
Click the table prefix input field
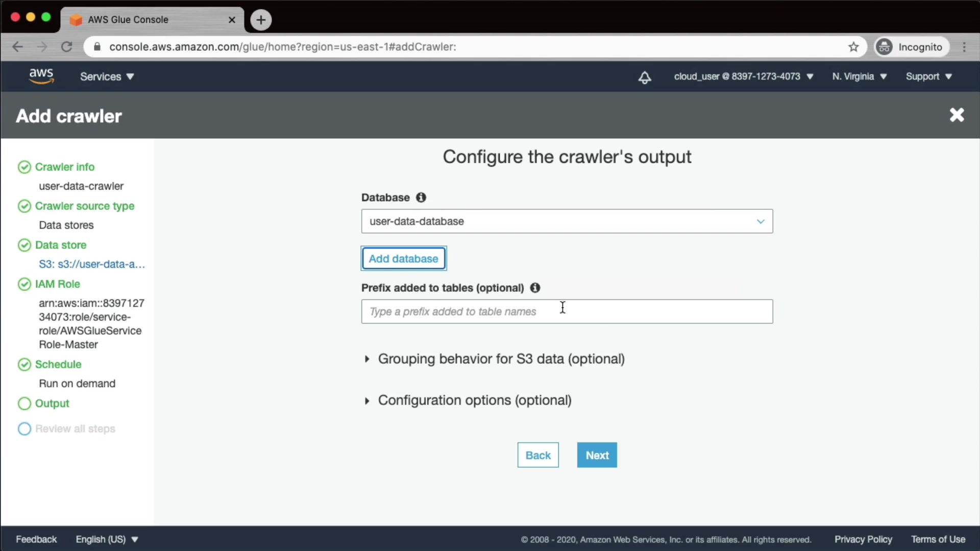coord(567,312)
